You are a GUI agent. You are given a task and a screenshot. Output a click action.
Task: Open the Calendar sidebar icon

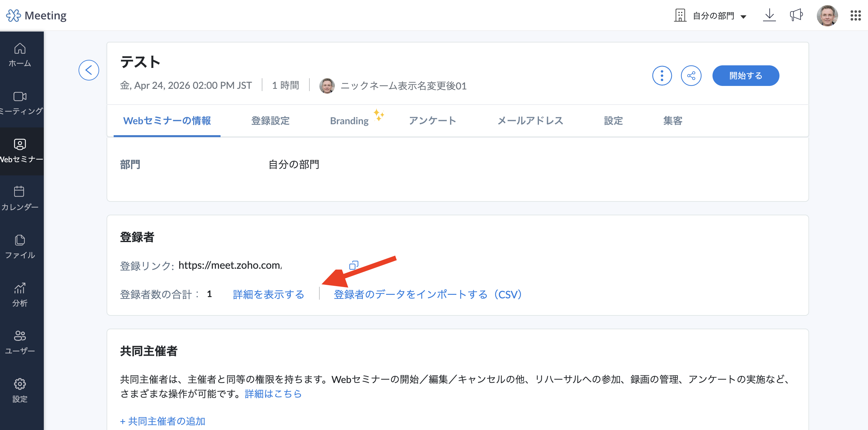[20, 198]
